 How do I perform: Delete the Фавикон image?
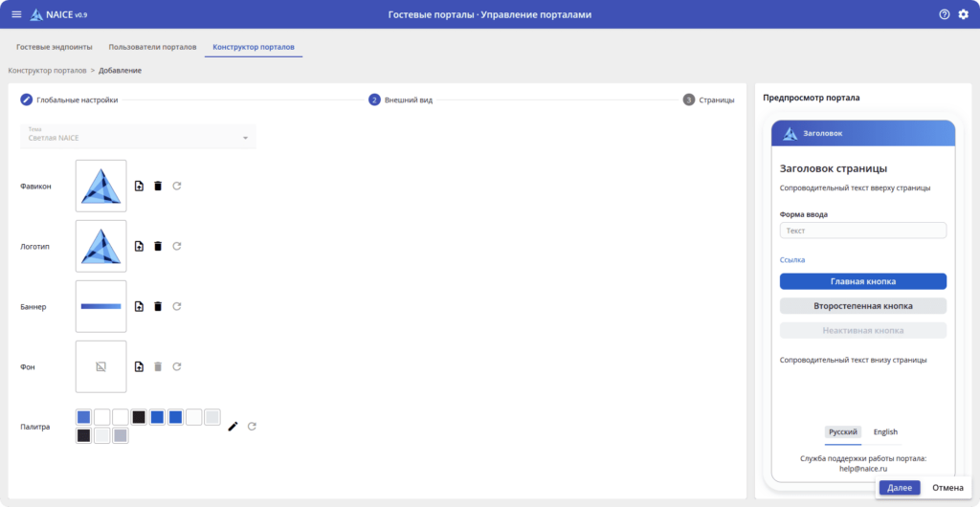[x=158, y=186]
